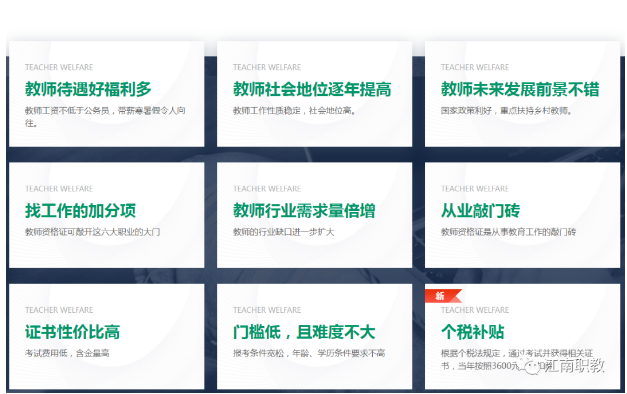Click TEACHER WELFARE label above 个税补贴
This screenshot has height=394, width=627.
(x=475, y=310)
